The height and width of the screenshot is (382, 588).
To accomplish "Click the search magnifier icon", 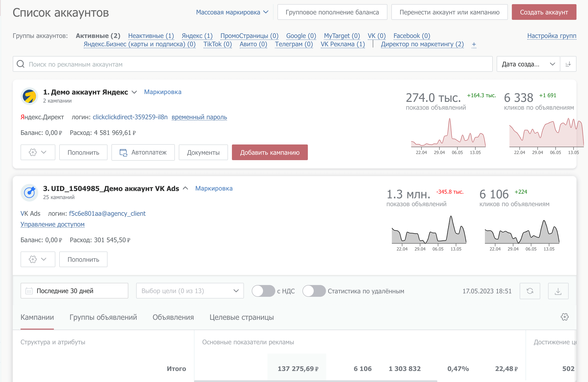I will [21, 64].
